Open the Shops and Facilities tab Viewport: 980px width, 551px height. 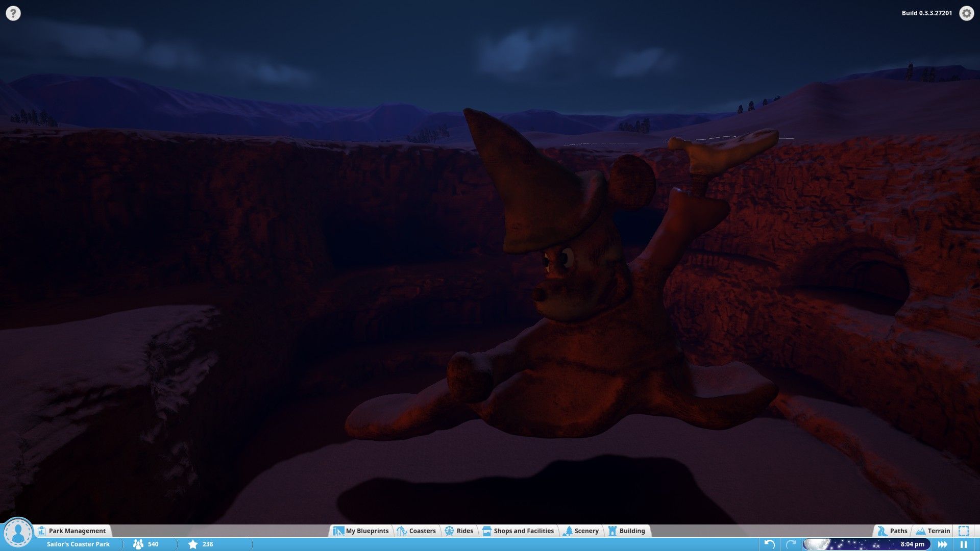(518, 531)
